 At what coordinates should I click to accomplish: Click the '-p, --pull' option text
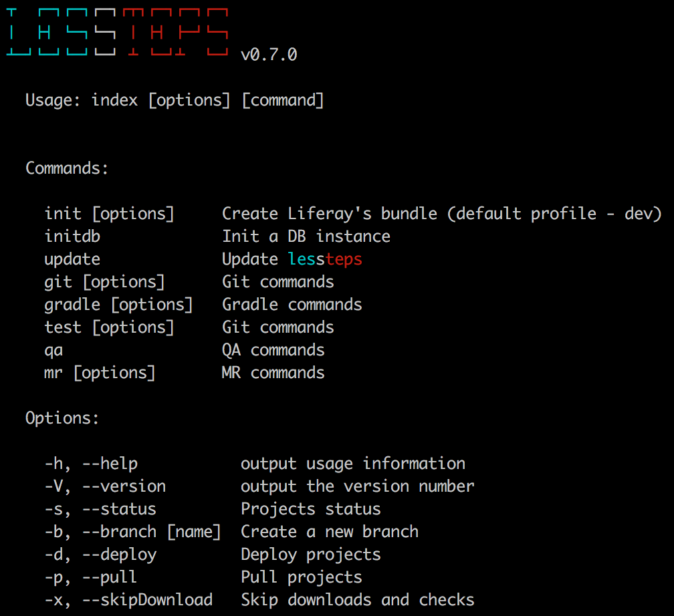coord(91,578)
